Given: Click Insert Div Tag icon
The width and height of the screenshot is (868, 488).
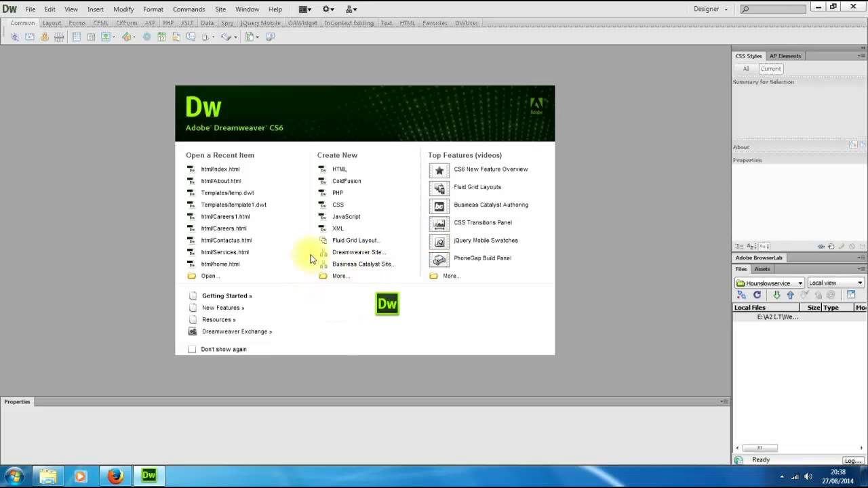Looking at the screenshot, I should (91, 37).
